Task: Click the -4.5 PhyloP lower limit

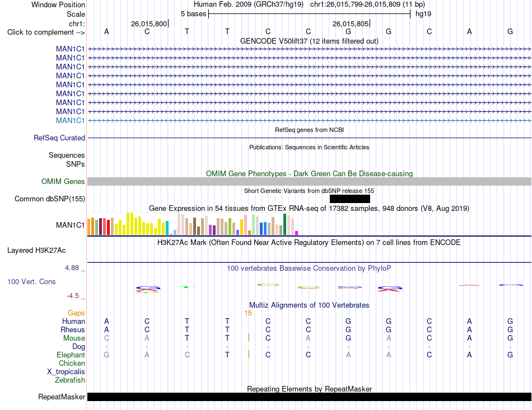Action: click(73, 296)
